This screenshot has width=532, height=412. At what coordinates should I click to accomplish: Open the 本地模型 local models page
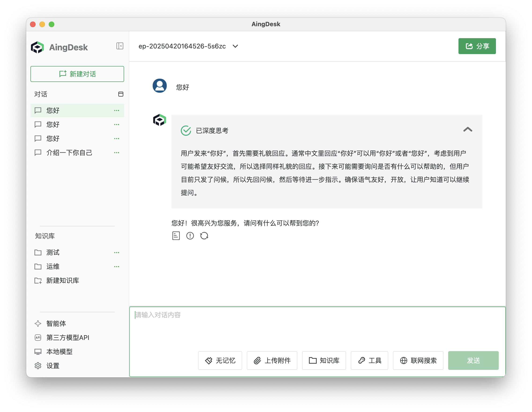(x=59, y=352)
